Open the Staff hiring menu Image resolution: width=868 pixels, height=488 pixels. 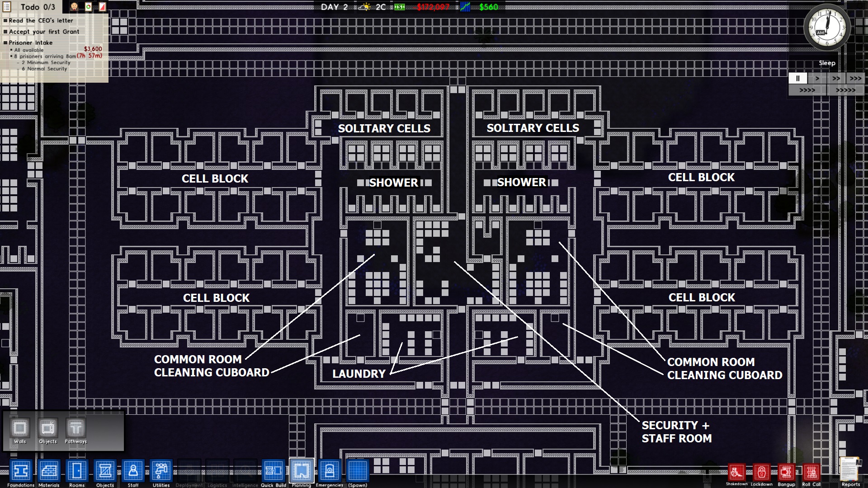133,471
